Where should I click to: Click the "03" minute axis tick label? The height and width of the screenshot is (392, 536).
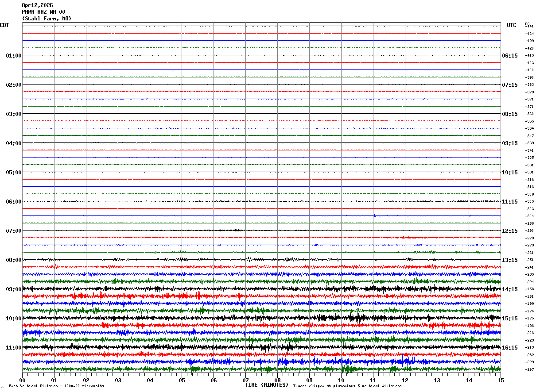pyautogui.click(x=118, y=380)
